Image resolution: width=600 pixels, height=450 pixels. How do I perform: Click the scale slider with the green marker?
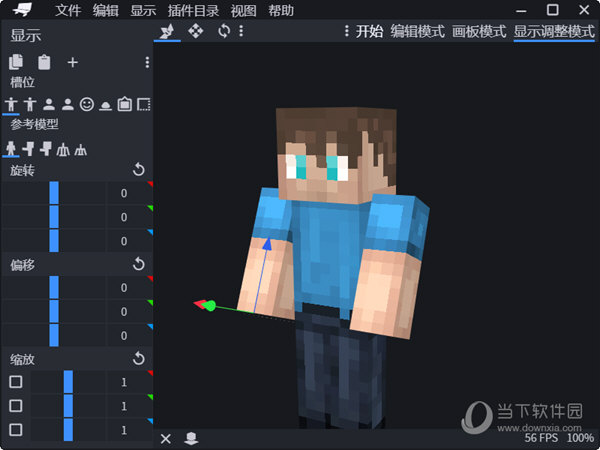(68, 406)
